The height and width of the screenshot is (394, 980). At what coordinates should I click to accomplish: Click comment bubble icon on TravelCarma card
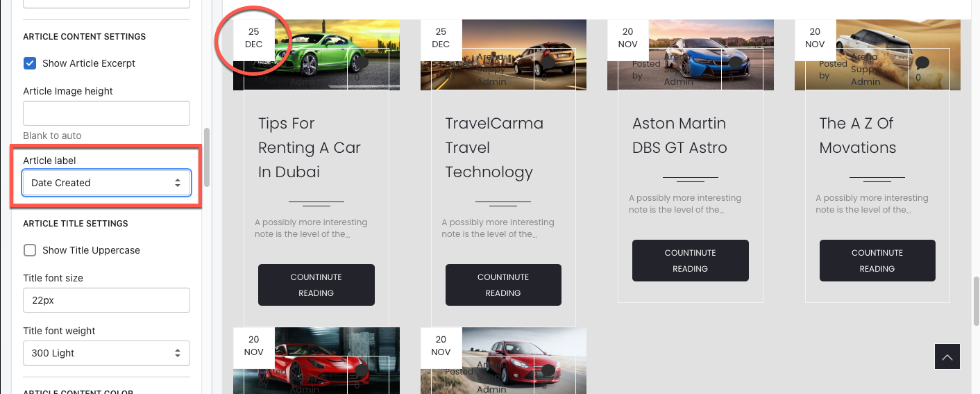[x=548, y=63]
